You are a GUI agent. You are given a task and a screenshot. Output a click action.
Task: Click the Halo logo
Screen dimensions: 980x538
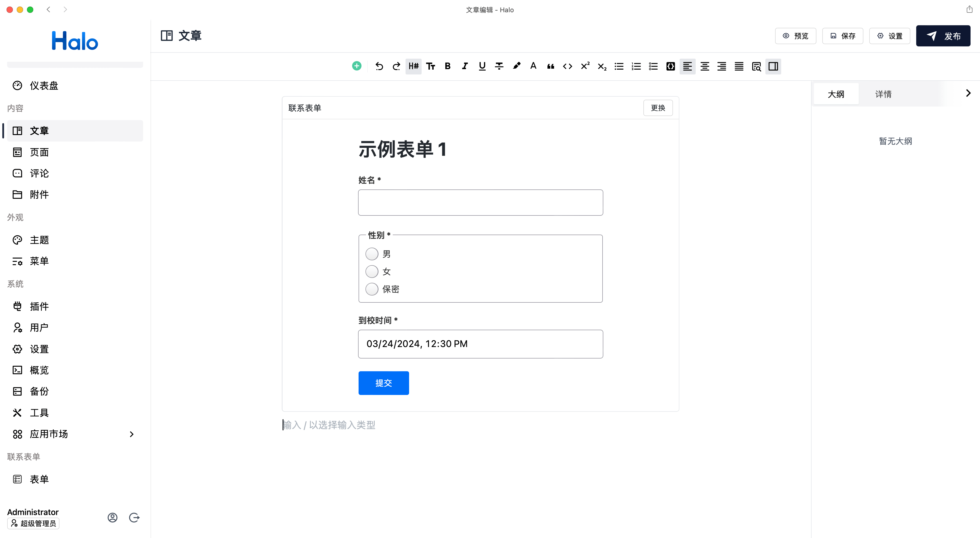[75, 41]
